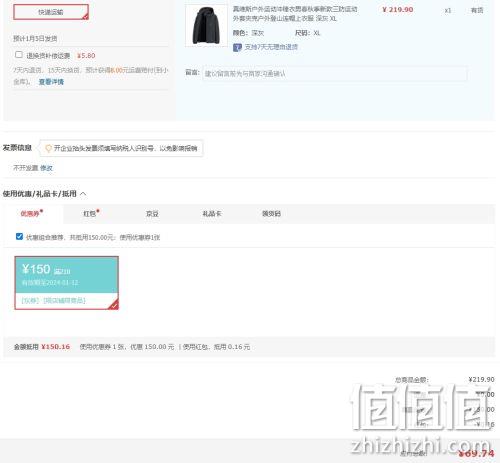Image resolution: width=500 pixels, height=463 pixels.
Task: Switch to the 京豆 tab
Action: (152, 213)
